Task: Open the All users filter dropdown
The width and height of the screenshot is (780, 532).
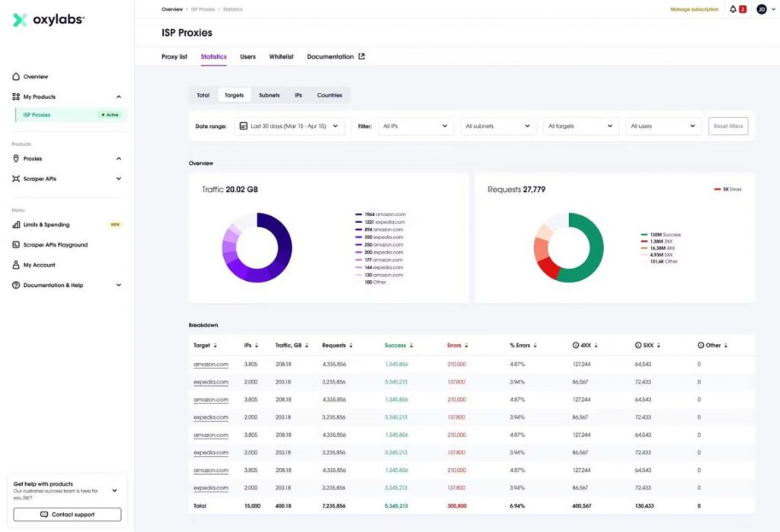Action: coord(663,126)
